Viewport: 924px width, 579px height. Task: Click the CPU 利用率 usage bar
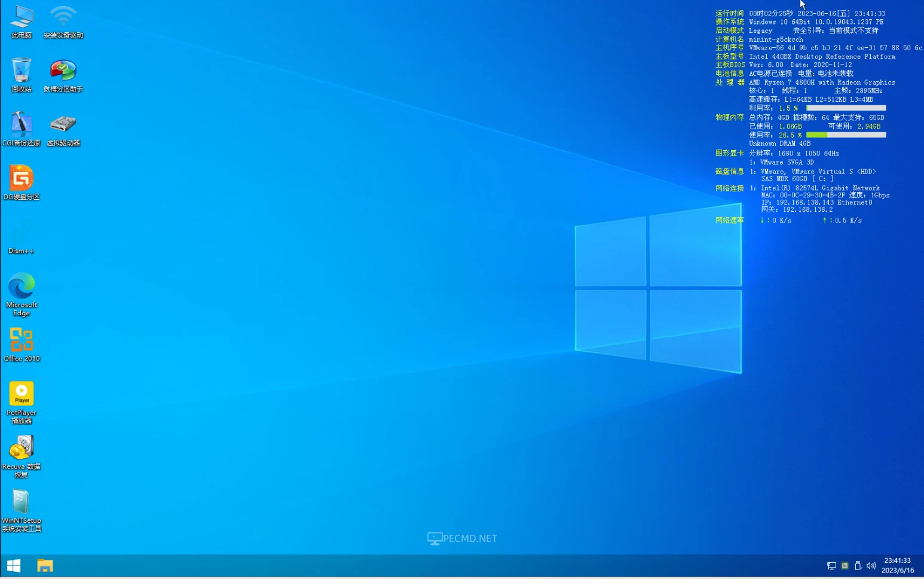click(846, 108)
